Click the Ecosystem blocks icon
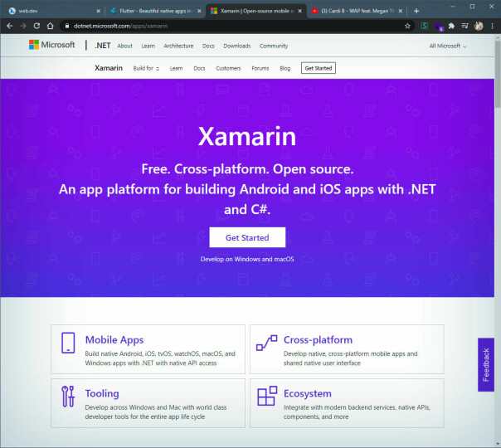 click(x=267, y=396)
